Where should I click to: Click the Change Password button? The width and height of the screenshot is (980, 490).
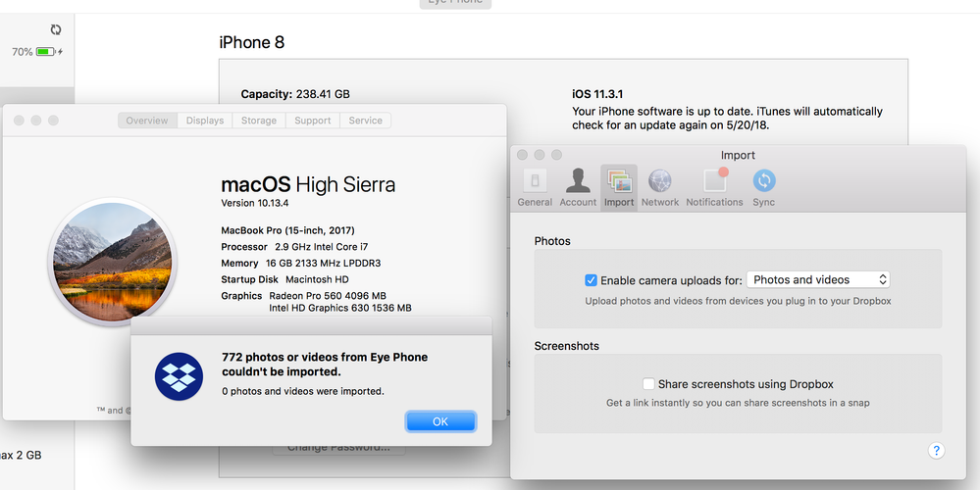point(337,448)
